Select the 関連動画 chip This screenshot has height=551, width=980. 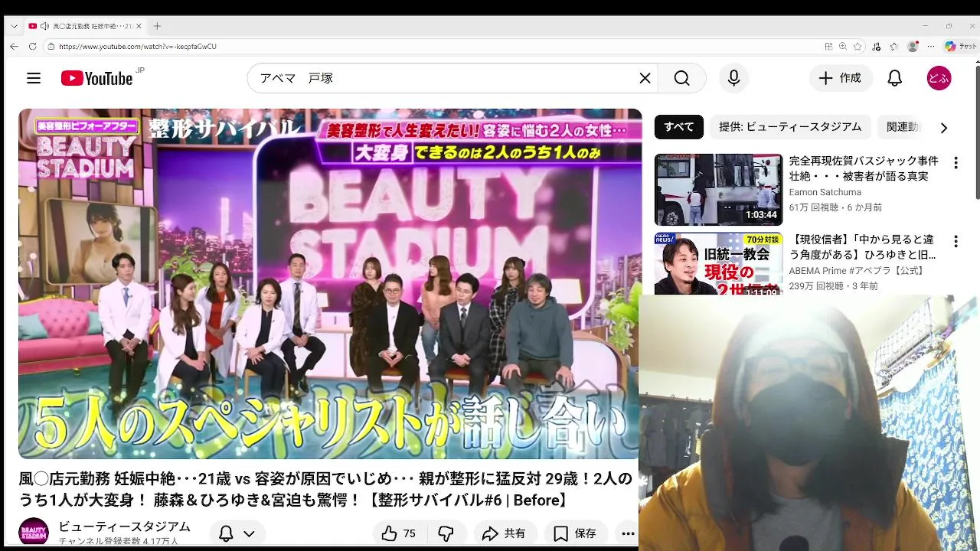pos(903,127)
